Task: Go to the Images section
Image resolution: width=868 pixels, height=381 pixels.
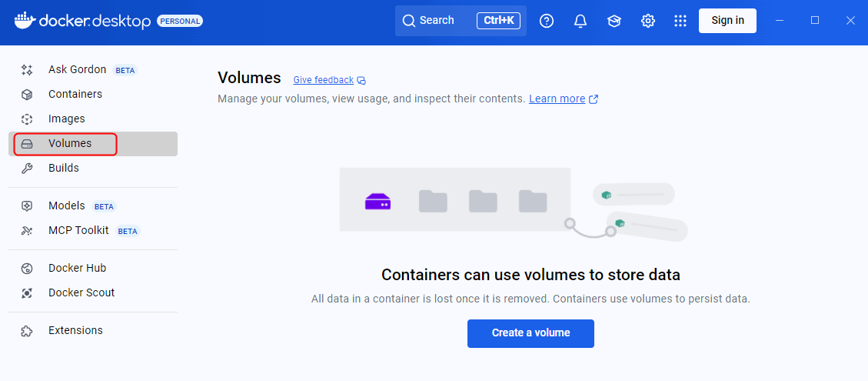Action: (x=66, y=119)
